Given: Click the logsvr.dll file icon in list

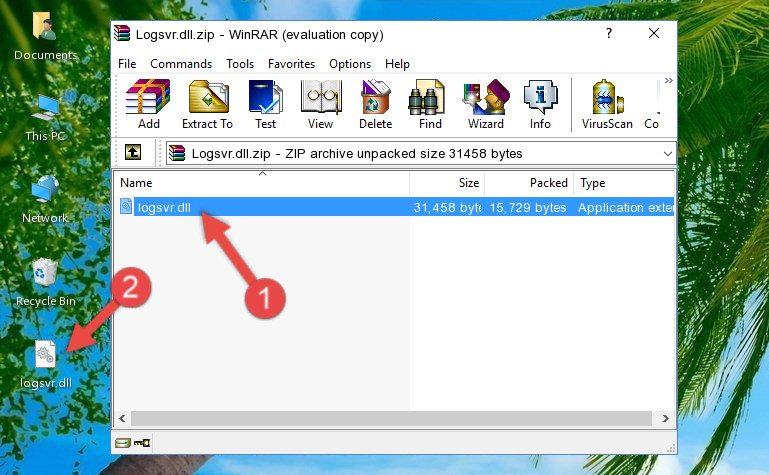Looking at the screenshot, I should coord(126,206).
